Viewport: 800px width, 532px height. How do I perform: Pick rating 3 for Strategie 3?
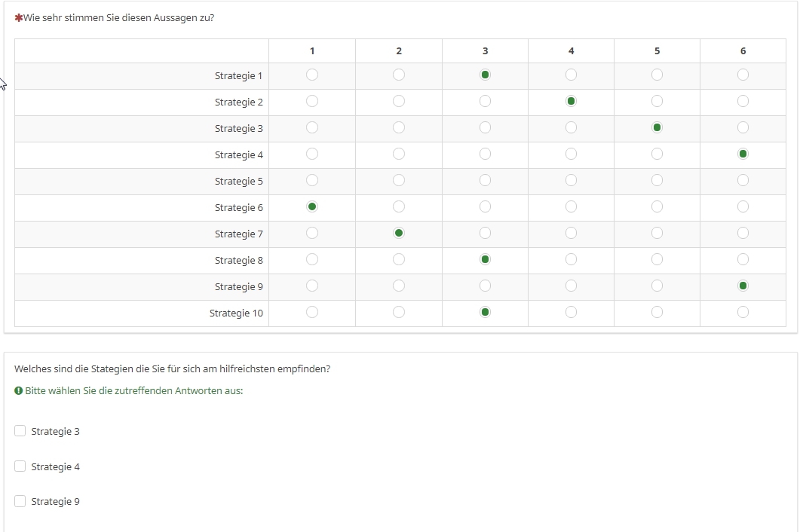click(485, 127)
